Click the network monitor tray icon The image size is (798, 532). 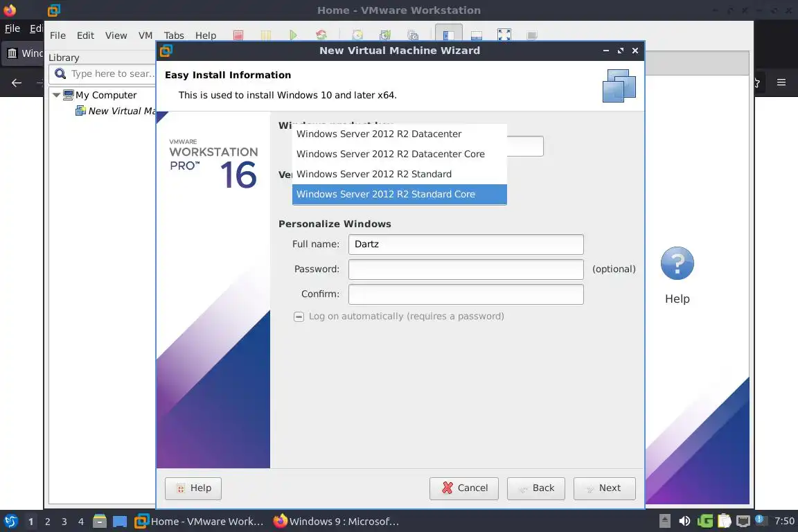(743, 521)
